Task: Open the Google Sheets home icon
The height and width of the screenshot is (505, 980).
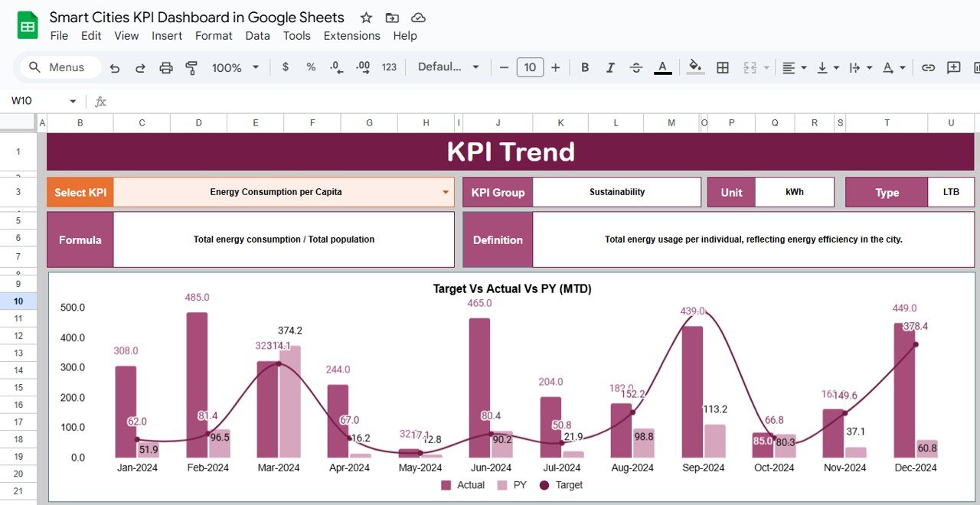Action: coord(28,25)
